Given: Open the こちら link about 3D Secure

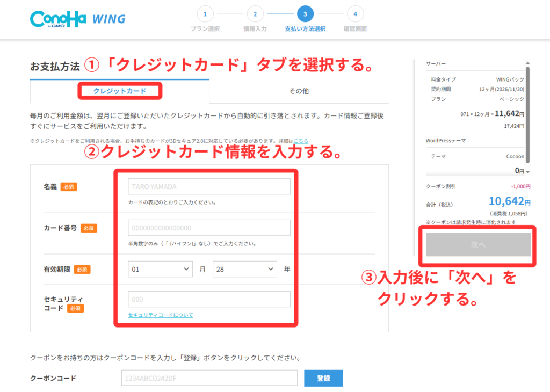Looking at the screenshot, I should coord(300,141).
